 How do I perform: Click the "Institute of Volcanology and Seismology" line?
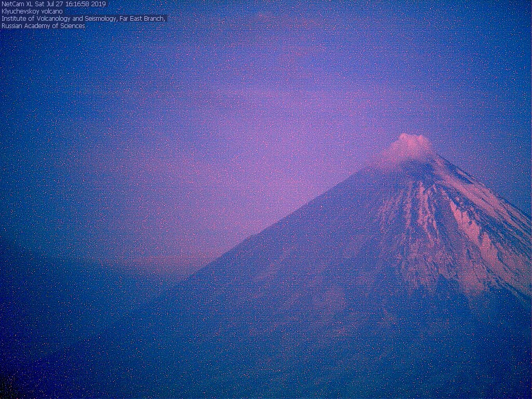(84, 19)
